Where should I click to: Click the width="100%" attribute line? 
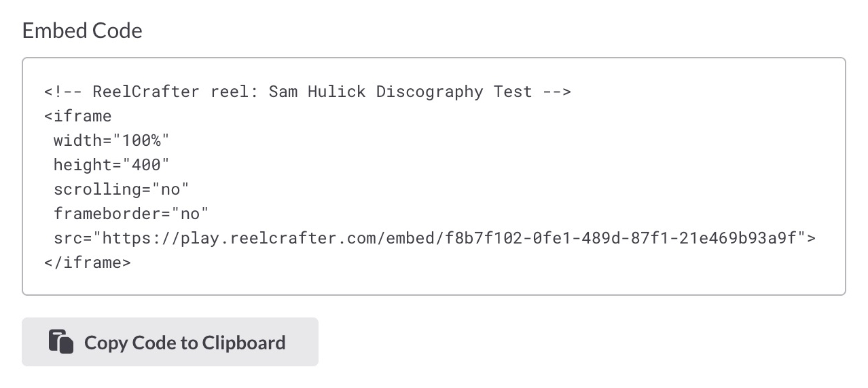[x=111, y=140]
